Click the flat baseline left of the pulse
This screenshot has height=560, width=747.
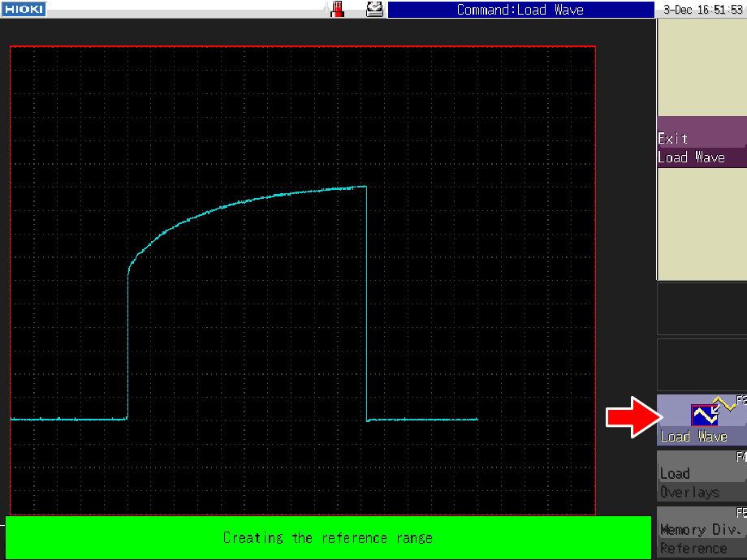69,419
